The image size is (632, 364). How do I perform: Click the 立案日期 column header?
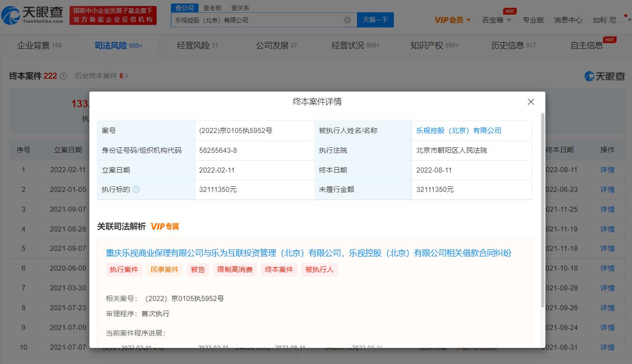pyautogui.click(x=68, y=150)
